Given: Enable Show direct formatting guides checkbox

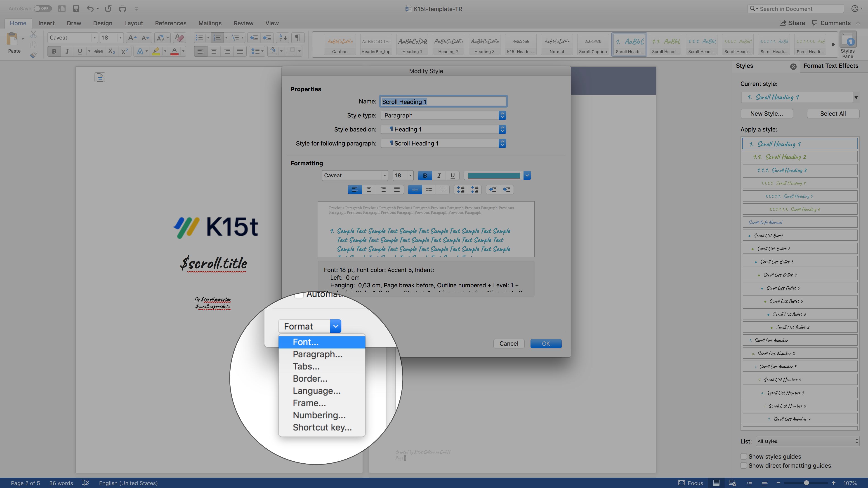Looking at the screenshot, I should click(744, 465).
